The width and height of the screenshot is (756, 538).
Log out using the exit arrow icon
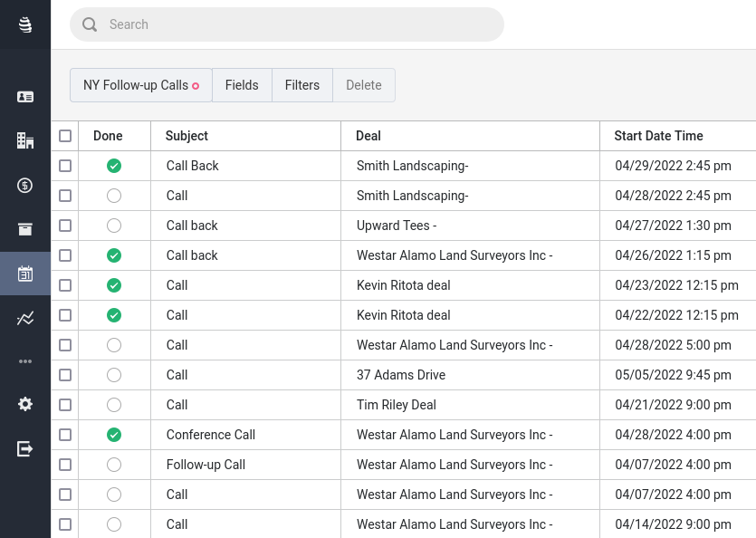(25, 448)
